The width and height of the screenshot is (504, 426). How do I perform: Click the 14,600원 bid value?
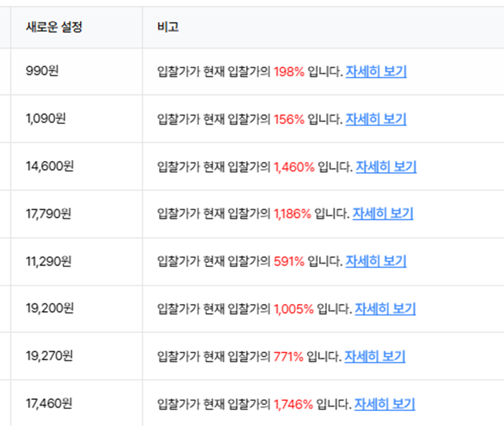[50, 166]
